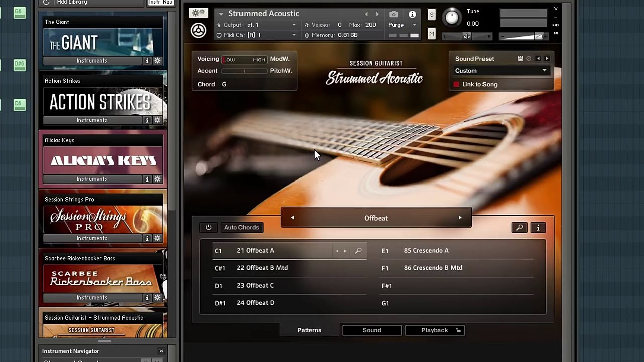
Task: Select the previous Sound Preset
Action: click(538, 59)
